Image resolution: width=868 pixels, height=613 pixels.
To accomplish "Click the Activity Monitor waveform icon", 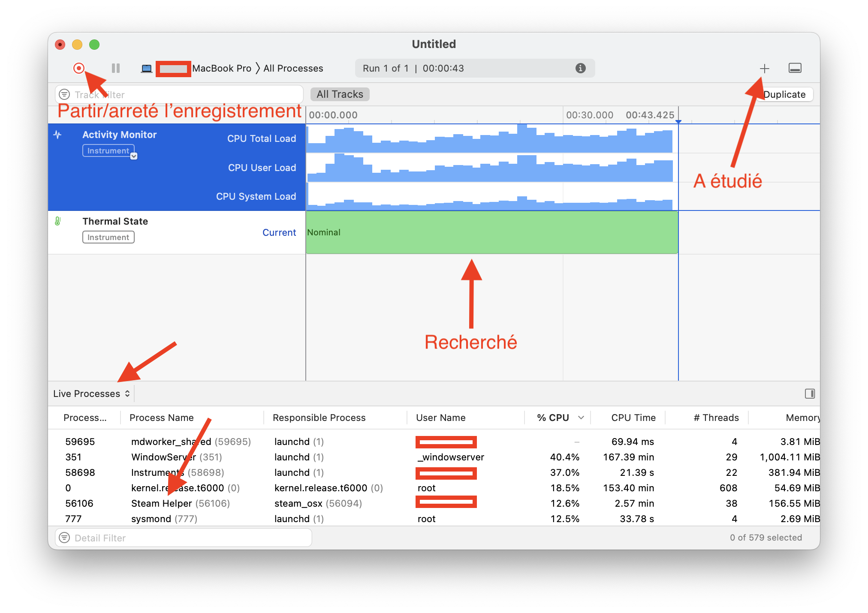I will pyautogui.click(x=57, y=135).
